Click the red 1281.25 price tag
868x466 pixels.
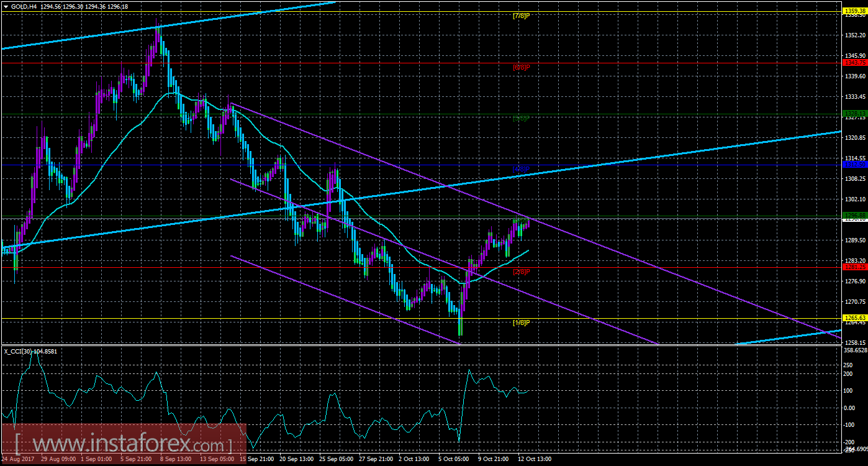[x=855, y=267]
